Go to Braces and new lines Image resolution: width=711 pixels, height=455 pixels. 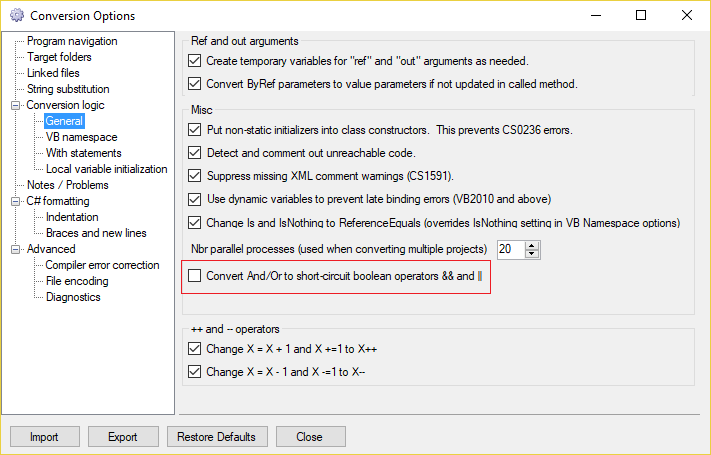click(x=96, y=233)
